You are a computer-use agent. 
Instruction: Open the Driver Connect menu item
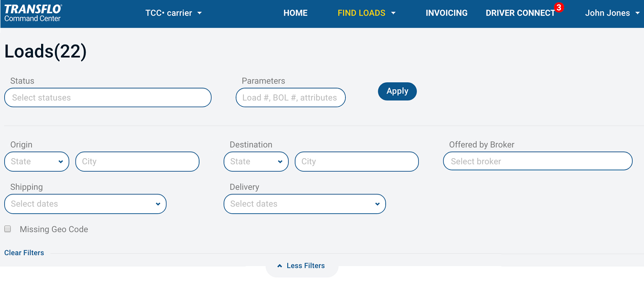click(520, 13)
